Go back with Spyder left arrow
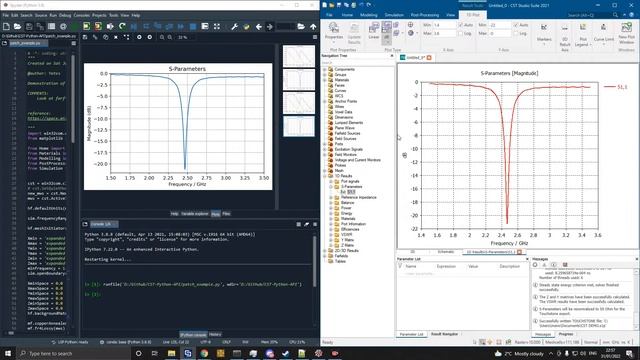640x360 pixels. click(x=259, y=27)
